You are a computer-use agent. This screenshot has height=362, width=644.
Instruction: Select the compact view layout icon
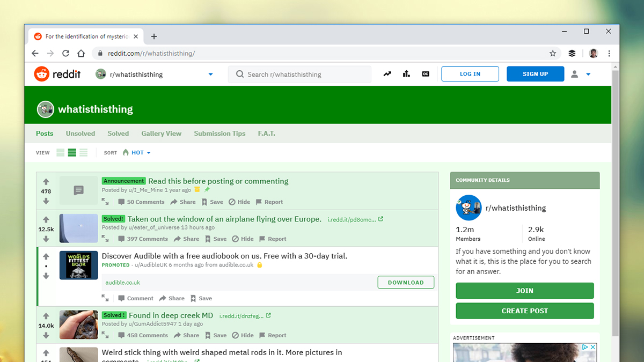click(83, 153)
